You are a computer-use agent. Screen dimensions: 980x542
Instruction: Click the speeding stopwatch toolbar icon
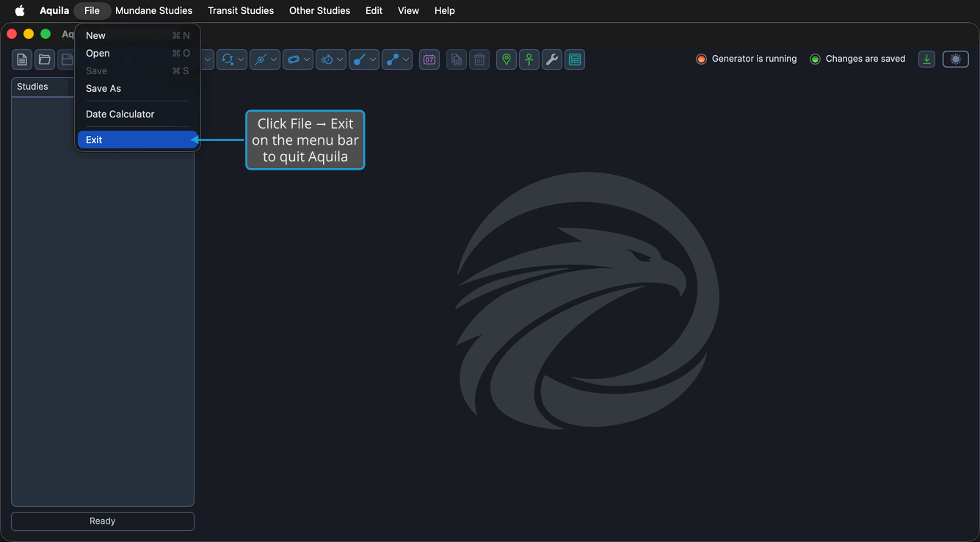click(x=327, y=59)
